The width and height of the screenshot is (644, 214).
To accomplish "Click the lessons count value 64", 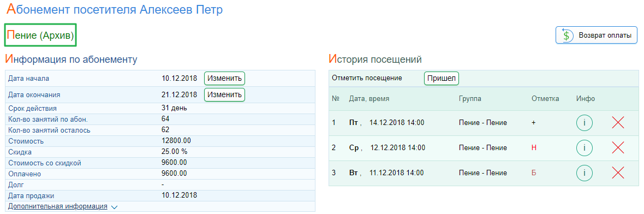I will coord(165,118).
